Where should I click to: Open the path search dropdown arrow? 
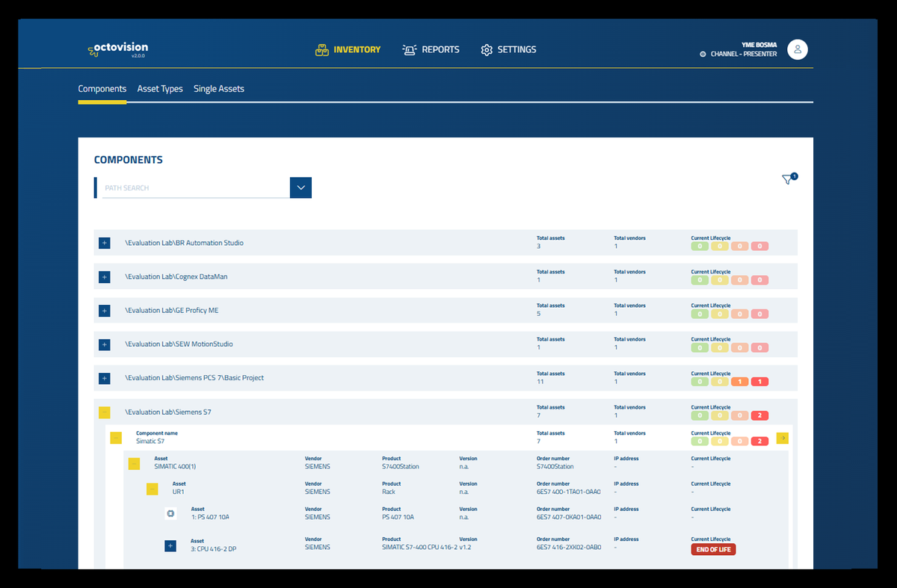coord(300,187)
